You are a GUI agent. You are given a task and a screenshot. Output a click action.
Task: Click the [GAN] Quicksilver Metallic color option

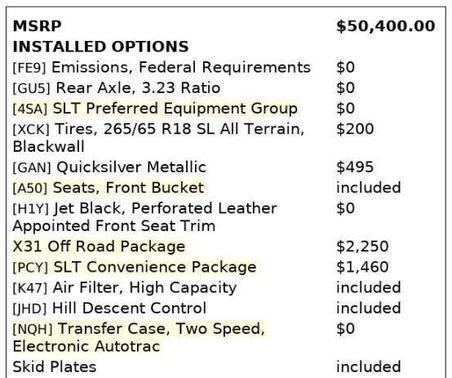pos(109,167)
